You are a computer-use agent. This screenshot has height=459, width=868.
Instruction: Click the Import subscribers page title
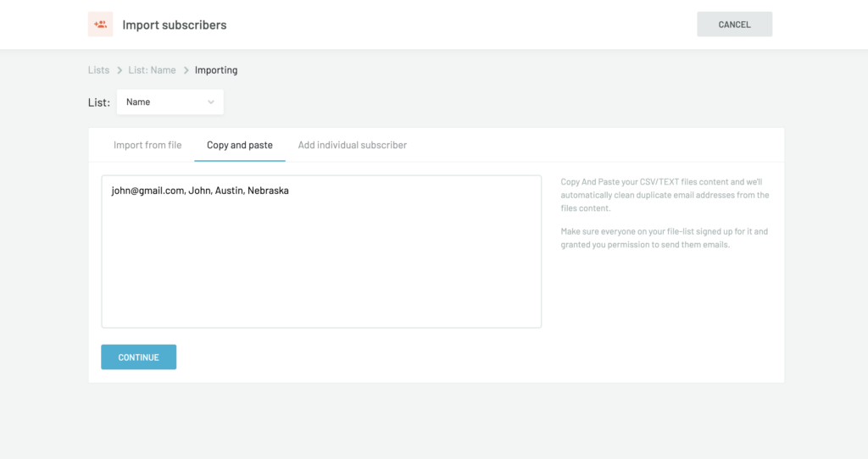(175, 25)
